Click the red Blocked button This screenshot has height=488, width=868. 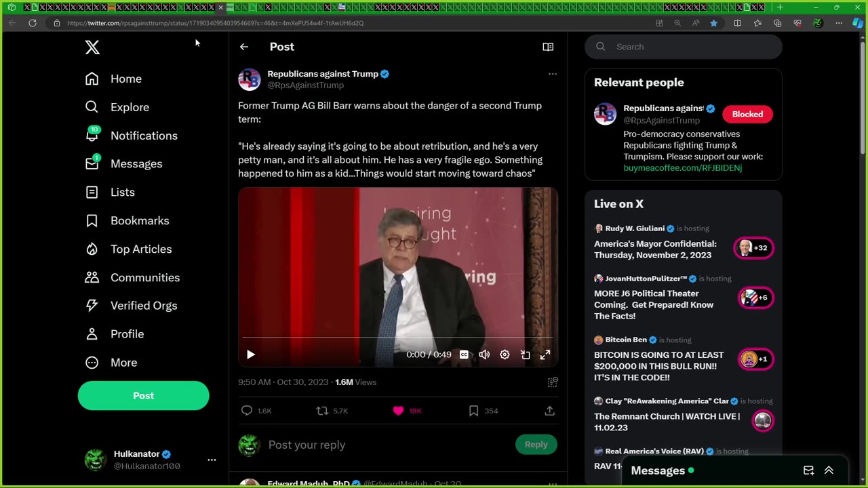[747, 114]
